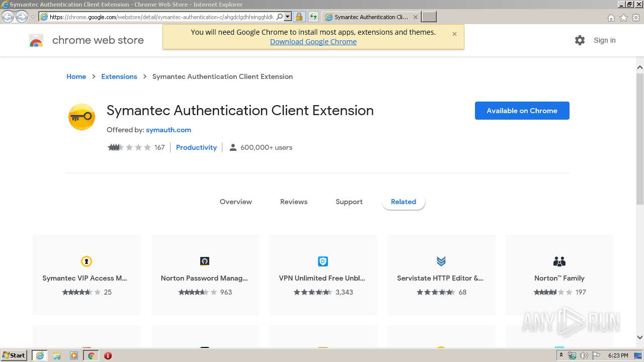Open the Norton Family extension card

pos(559,275)
